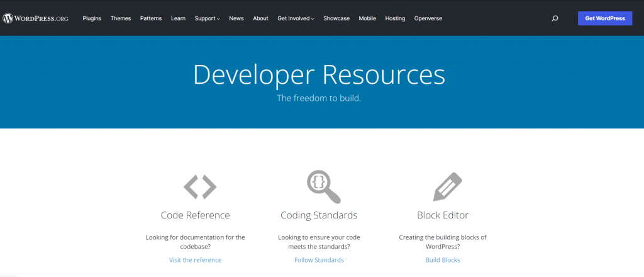The height and width of the screenshot is (277, 644).
Task: Open the Hosting menu item
Action: pos(395,18)
